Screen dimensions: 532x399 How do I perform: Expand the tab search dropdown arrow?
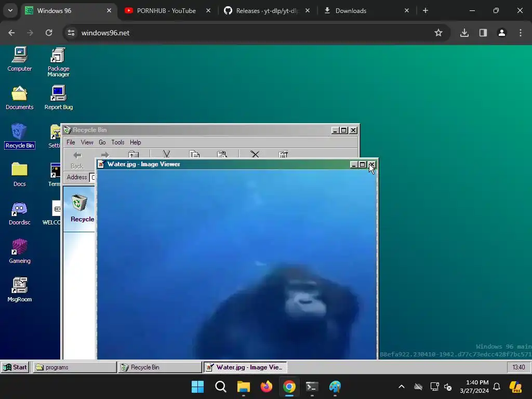coord(10,10)
